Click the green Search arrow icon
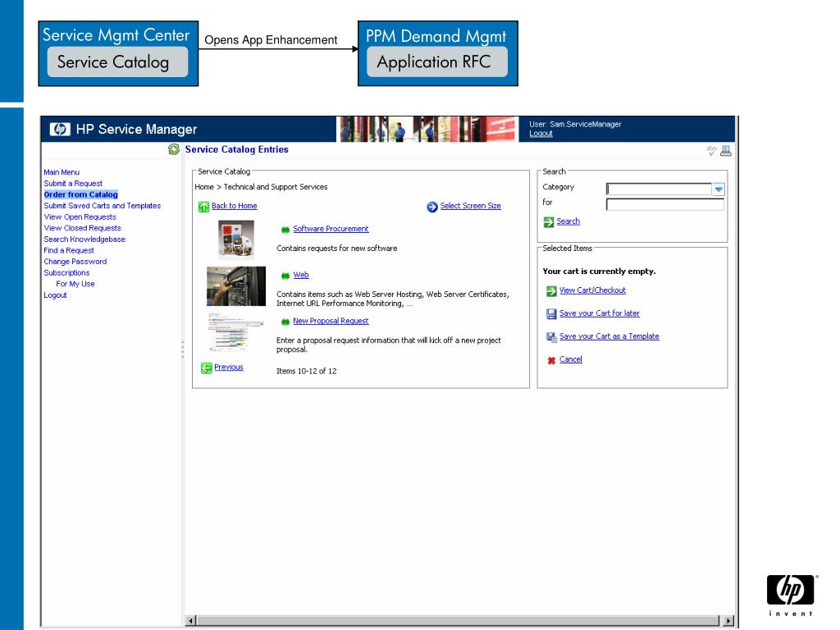840x630 pixels. click(x=549, y=222)
